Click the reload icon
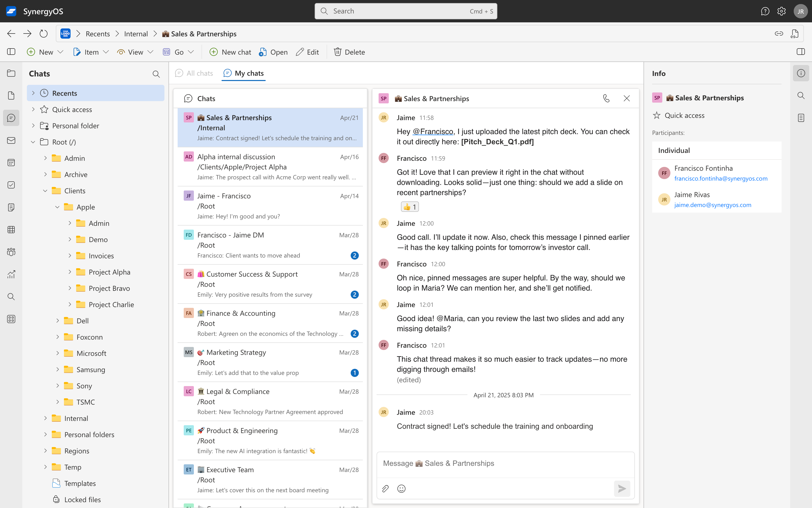The image size is (812, 508). tap(44, 34)
